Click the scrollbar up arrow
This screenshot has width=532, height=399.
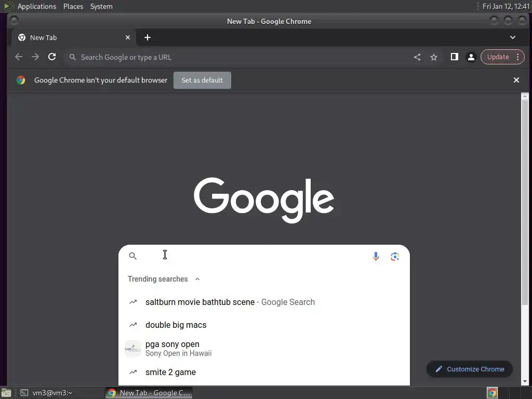coord(525,96)
